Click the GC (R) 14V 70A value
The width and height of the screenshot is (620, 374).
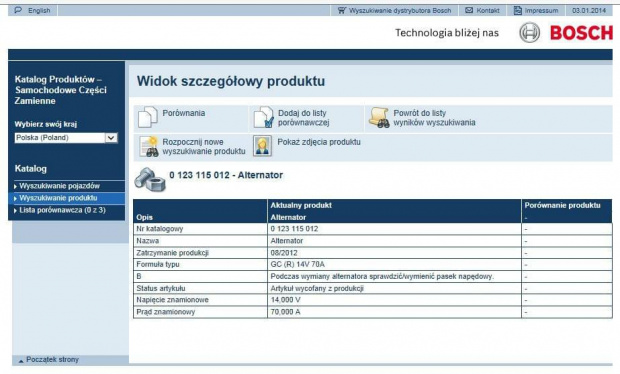[298, 264]
